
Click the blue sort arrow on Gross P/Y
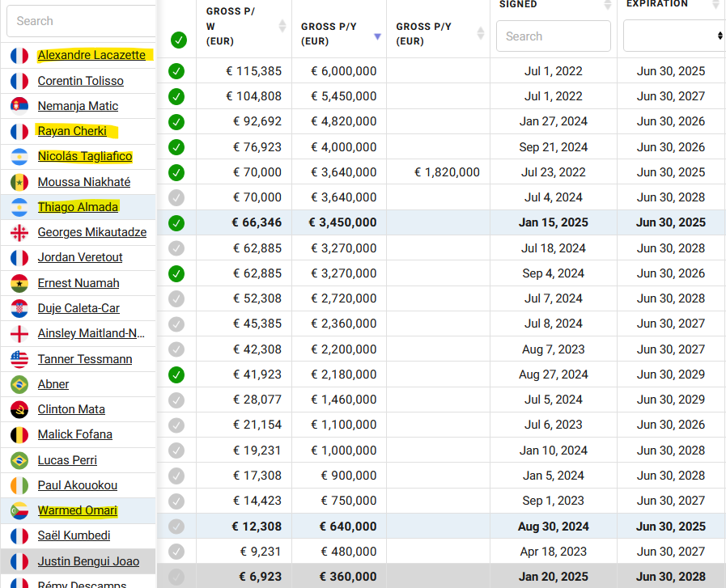coord(377,36)
